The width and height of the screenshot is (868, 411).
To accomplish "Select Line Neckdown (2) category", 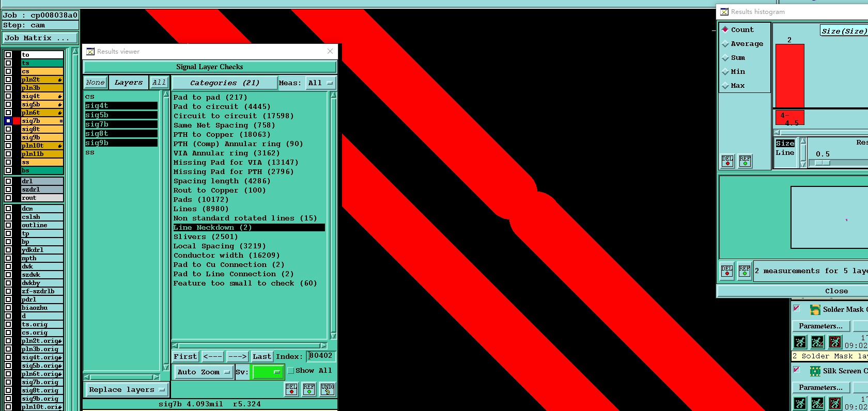I will point(249,228).
